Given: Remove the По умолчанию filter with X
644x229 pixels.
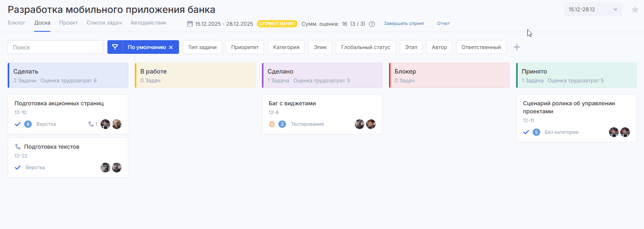Looking at the screenshot, I should (171, 47).
